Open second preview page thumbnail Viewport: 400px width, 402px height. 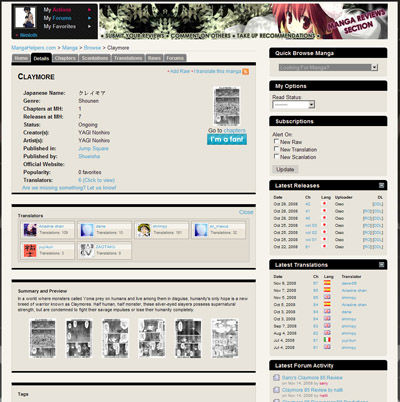[x=79, y=338]
